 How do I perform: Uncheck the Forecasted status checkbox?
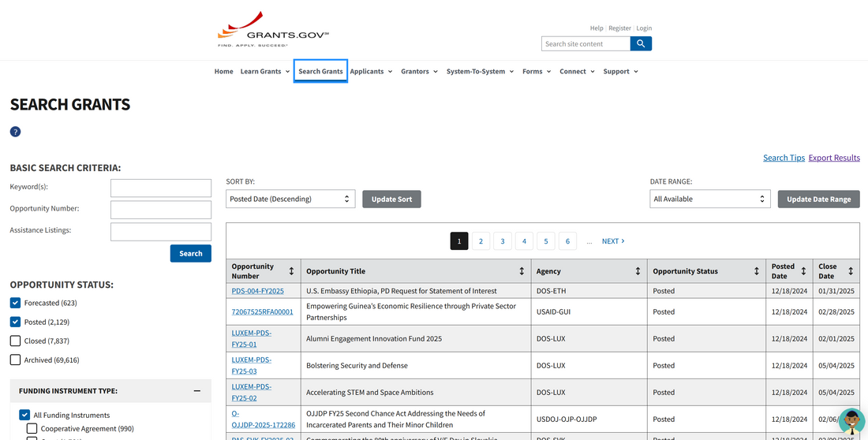click(15, 303)
